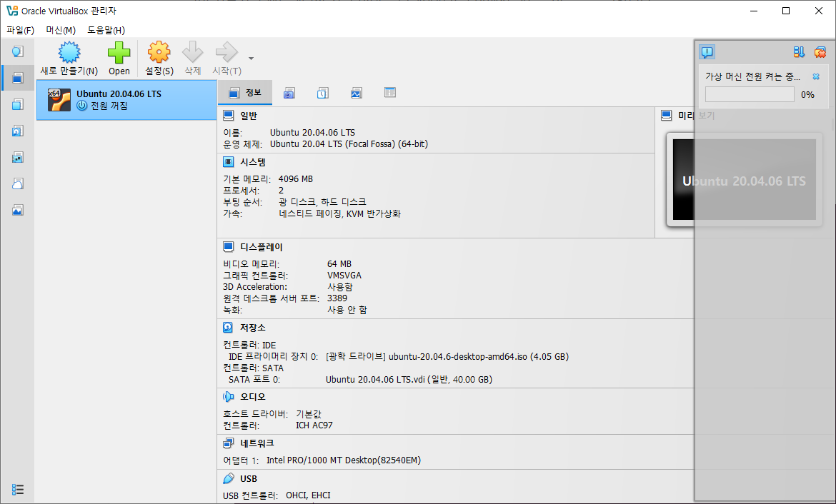Click the ICH AC97 audio controller value

[314, 425]
